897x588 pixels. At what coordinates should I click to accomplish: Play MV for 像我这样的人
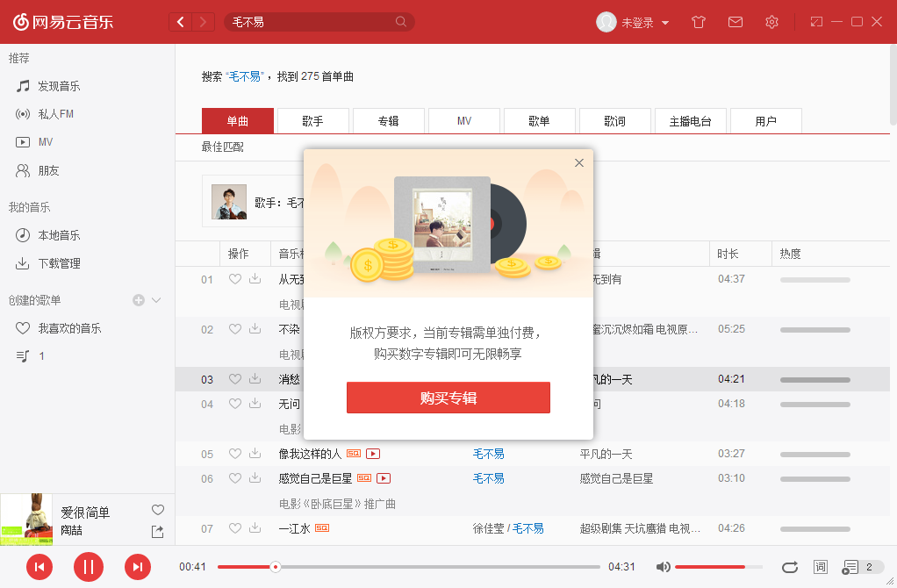coord(373,454)
